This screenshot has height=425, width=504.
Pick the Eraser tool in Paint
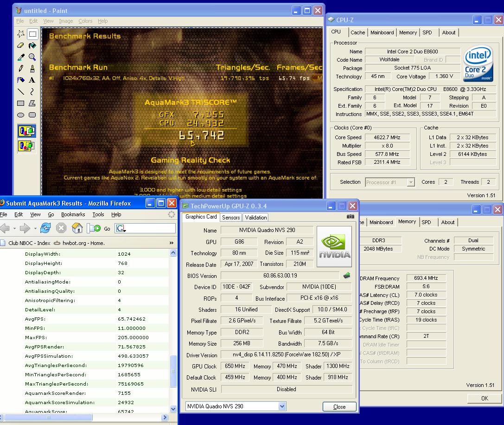pyautogui.click(x=21, y=45)
